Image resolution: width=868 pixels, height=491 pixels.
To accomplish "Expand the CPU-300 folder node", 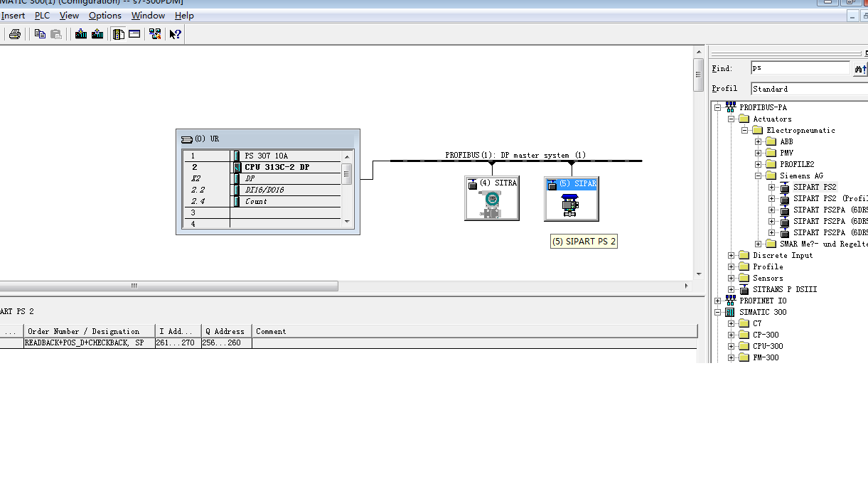I will (x=731, y=347).
